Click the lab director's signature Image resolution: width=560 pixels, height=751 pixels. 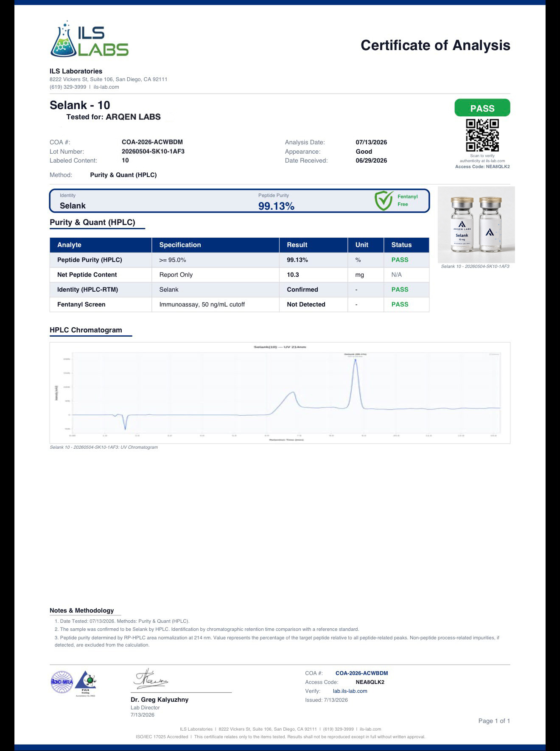[151, 680]
